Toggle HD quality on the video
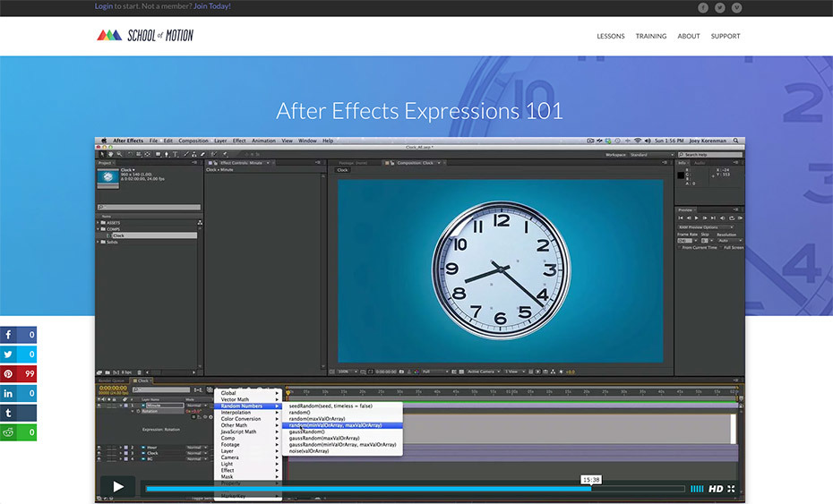This screenshot has width=833, height=504. [x=716, y=489]
